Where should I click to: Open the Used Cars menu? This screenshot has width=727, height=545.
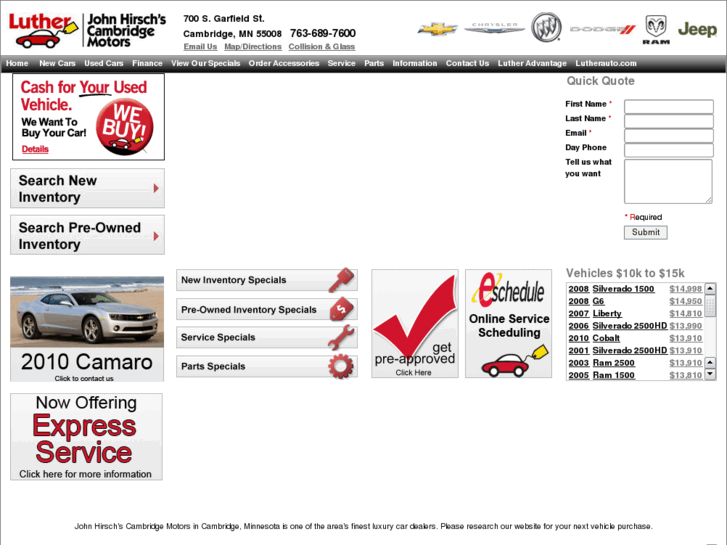pos(104,64)
